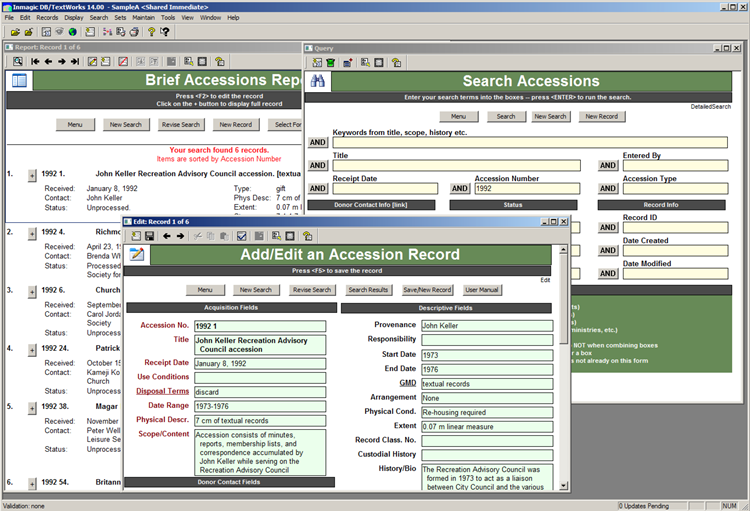Click the Edit window scrollbar up arrow
The height and width of the screenshot is (511, 750).
click(563, 250)
